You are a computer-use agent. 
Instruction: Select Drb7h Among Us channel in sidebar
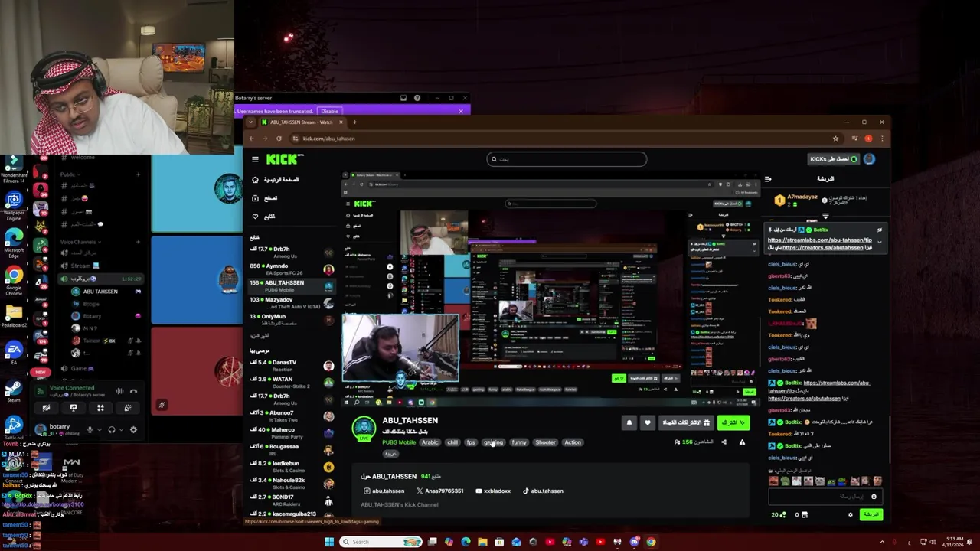(291, 252)
